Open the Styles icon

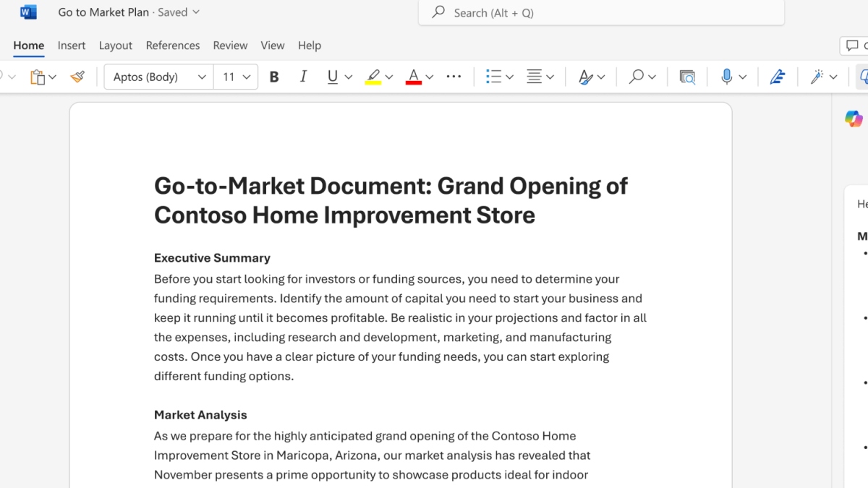click(585, 77)
